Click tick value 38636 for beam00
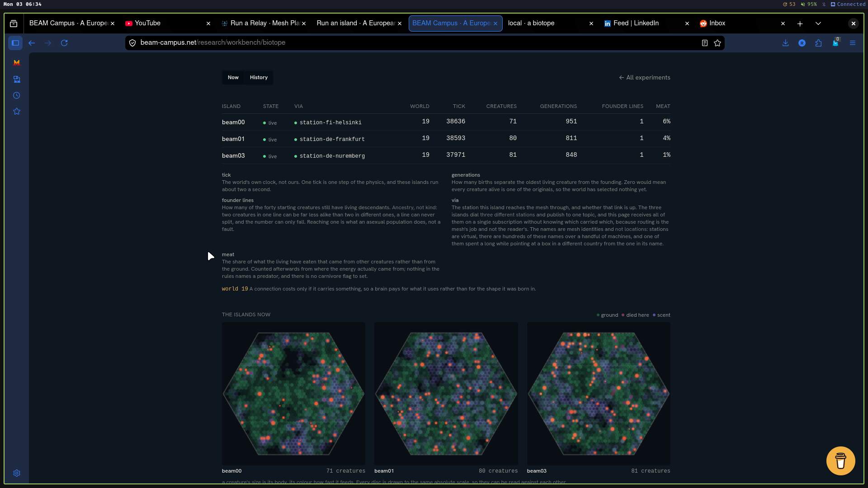The width and height of the screenshot is (868, 488). tap(456, 122)
